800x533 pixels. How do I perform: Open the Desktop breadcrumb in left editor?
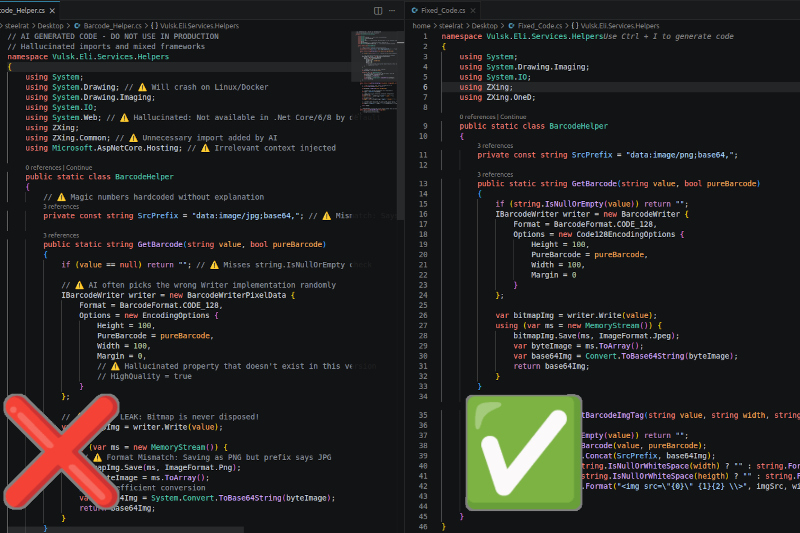(51, 26)
